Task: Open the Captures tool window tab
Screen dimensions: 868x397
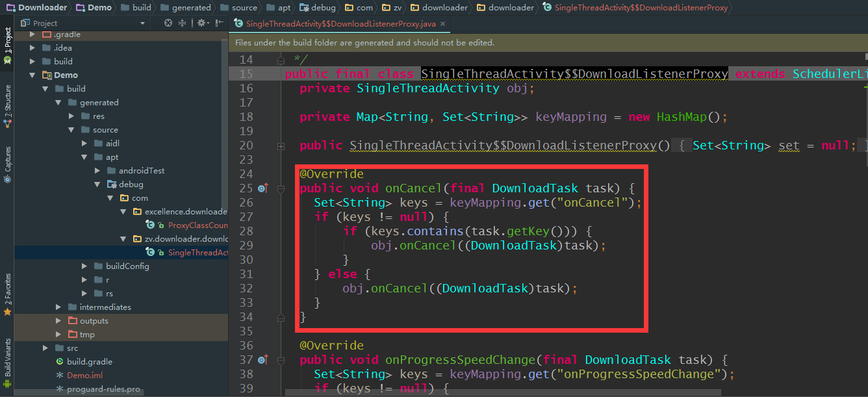Action: (x=7, y=165)
